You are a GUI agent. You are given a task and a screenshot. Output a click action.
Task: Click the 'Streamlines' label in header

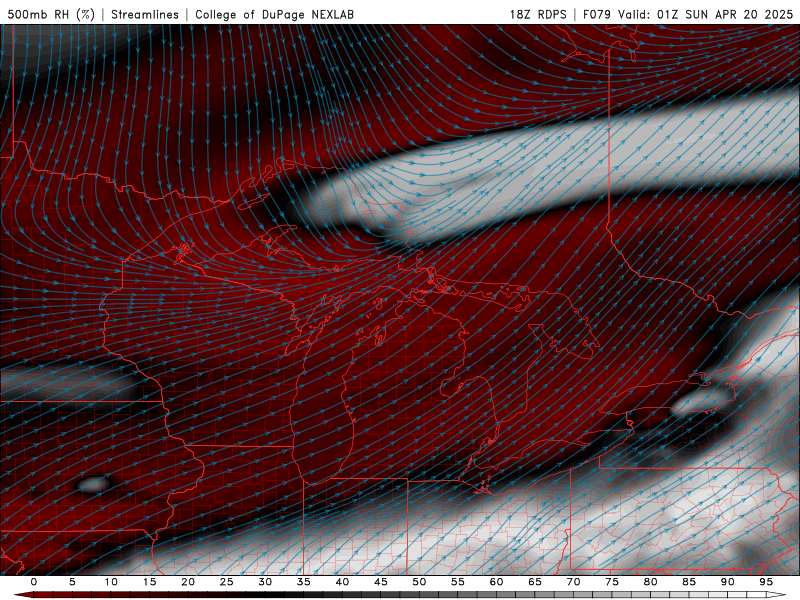coord(145,14)
